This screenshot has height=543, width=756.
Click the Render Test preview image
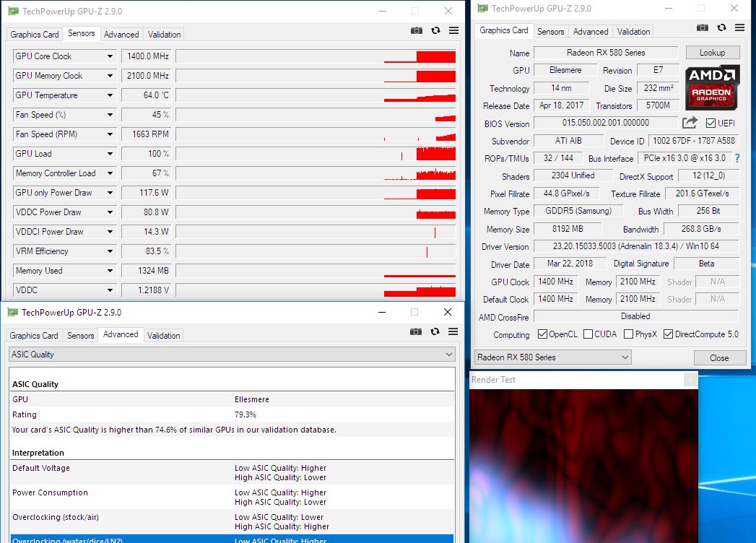pyautogui.click(x=583, y=466)
